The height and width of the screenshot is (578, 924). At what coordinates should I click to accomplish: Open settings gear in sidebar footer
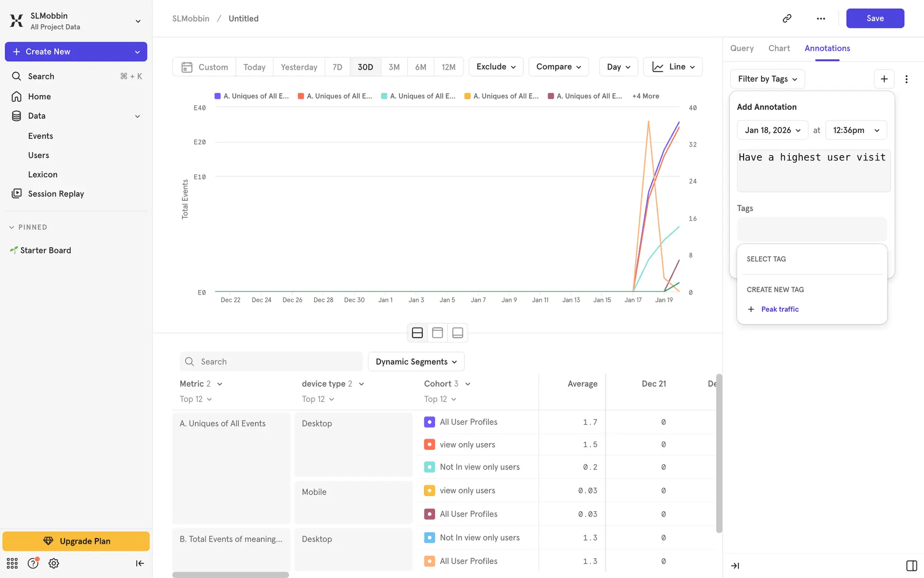[54, 563]
